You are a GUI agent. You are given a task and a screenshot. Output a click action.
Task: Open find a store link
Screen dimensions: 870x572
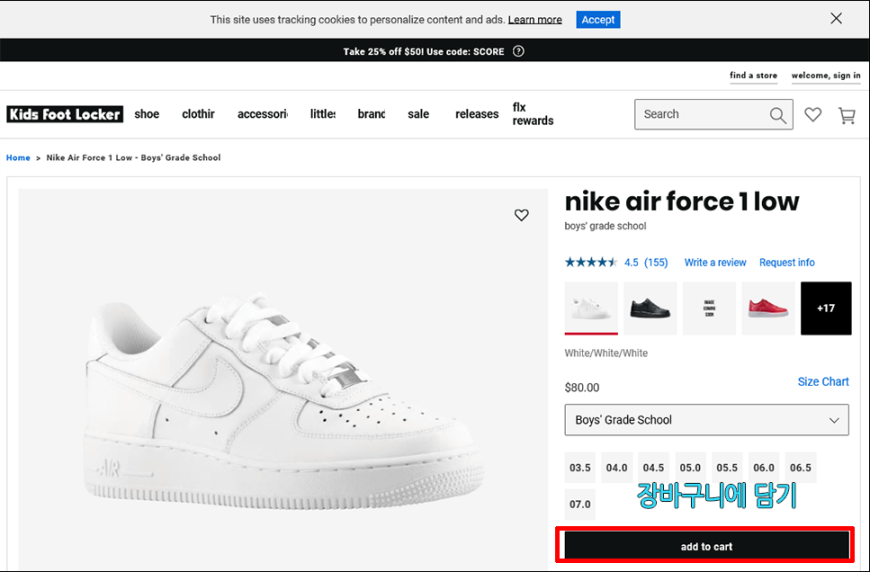point(753,75)
